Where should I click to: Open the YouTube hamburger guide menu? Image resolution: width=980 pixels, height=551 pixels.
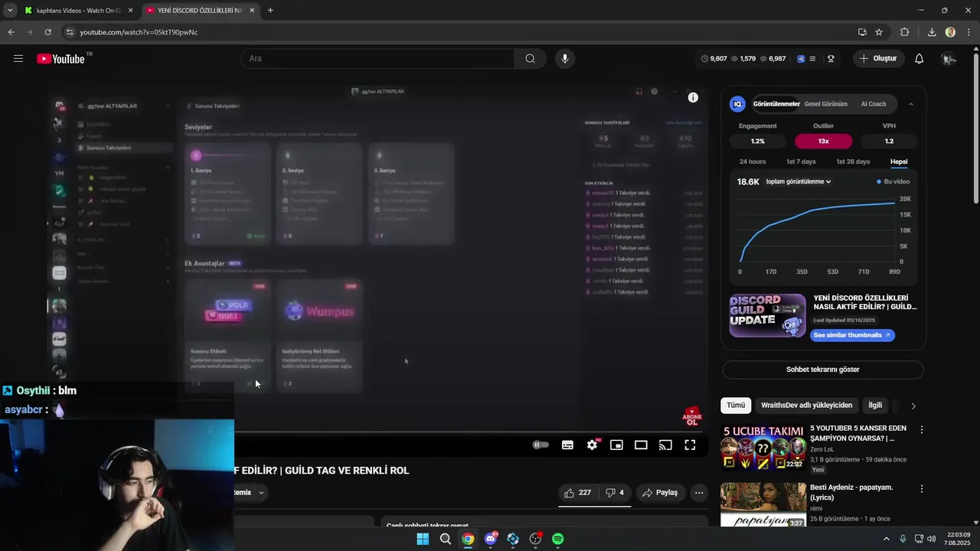pyautogui.click(x=18, y=59)
